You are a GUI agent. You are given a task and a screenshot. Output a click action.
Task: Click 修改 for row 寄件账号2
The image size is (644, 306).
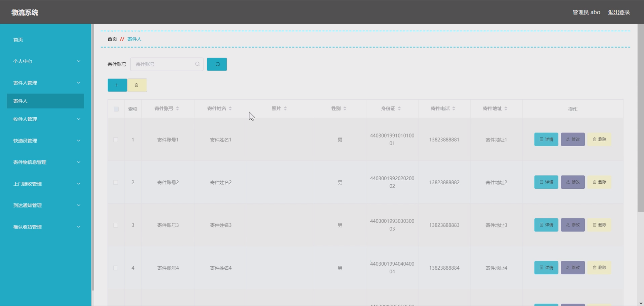(x=573, y=182)
